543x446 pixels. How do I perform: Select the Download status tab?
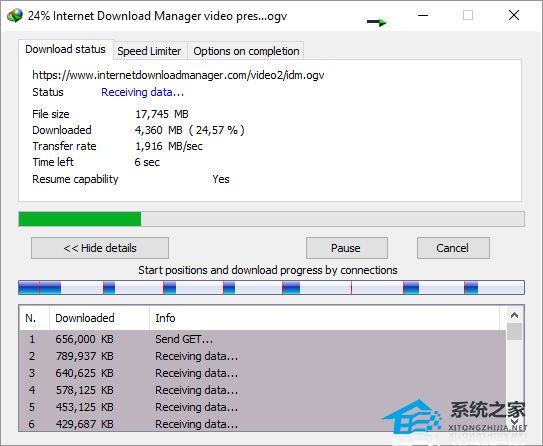point(65,50)
